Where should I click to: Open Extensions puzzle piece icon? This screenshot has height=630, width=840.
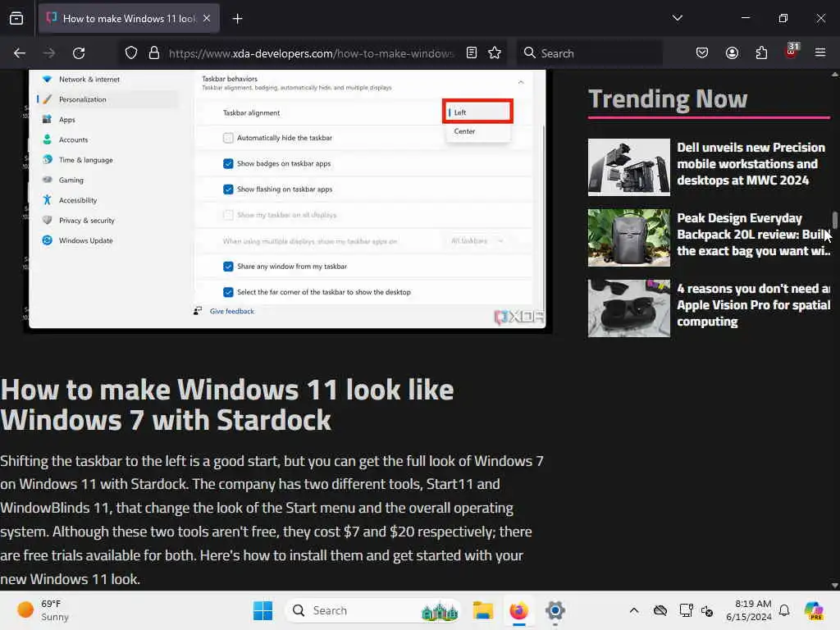(x=761, y=52)
